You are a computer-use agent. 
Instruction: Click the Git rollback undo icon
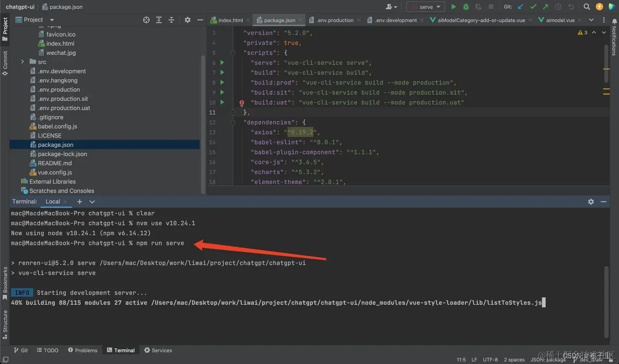click(x=571, y=7)
